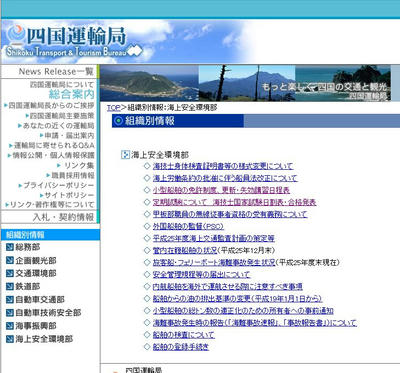The width and height of the screenshot is (400, 373).
Task: Open the News Release一覧 menu item
Action: click(56, 71)
